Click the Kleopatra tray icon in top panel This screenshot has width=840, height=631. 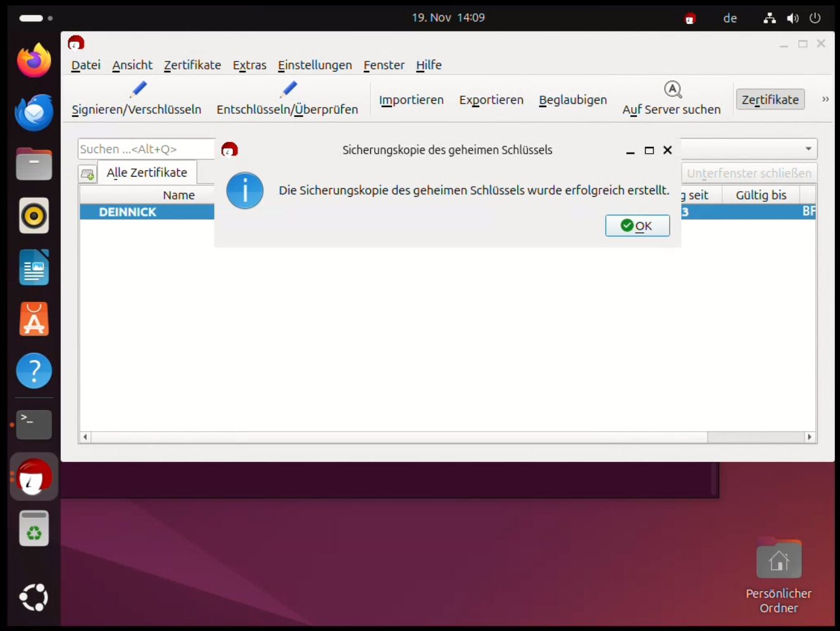(689, 18)
